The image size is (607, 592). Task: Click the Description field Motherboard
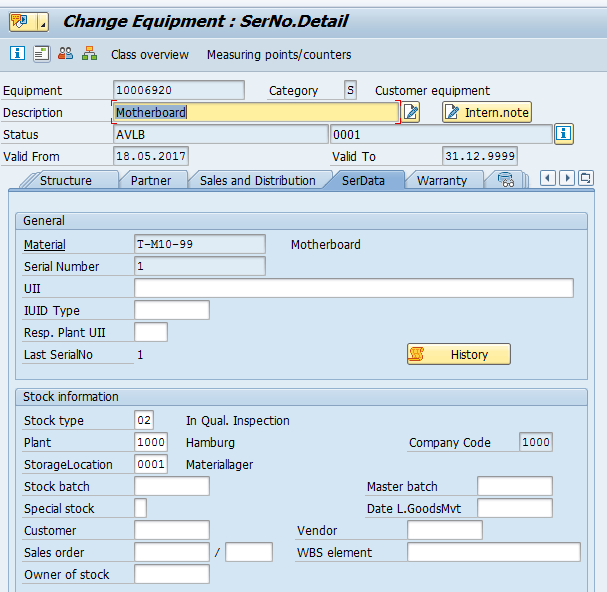pos(256,112)
